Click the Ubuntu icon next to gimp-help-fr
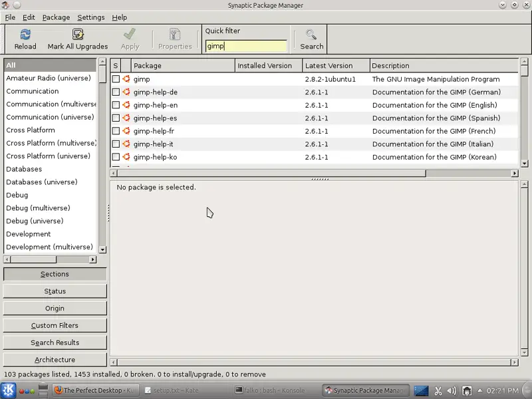Image resolution: width=532 pixels, height=399 pixels. pos(126,131)
